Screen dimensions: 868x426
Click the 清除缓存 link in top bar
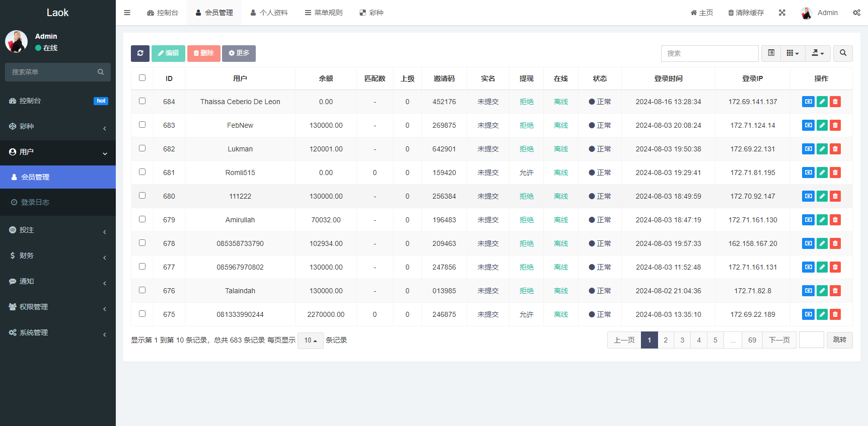pyautogui.click(x=746, y=13)
